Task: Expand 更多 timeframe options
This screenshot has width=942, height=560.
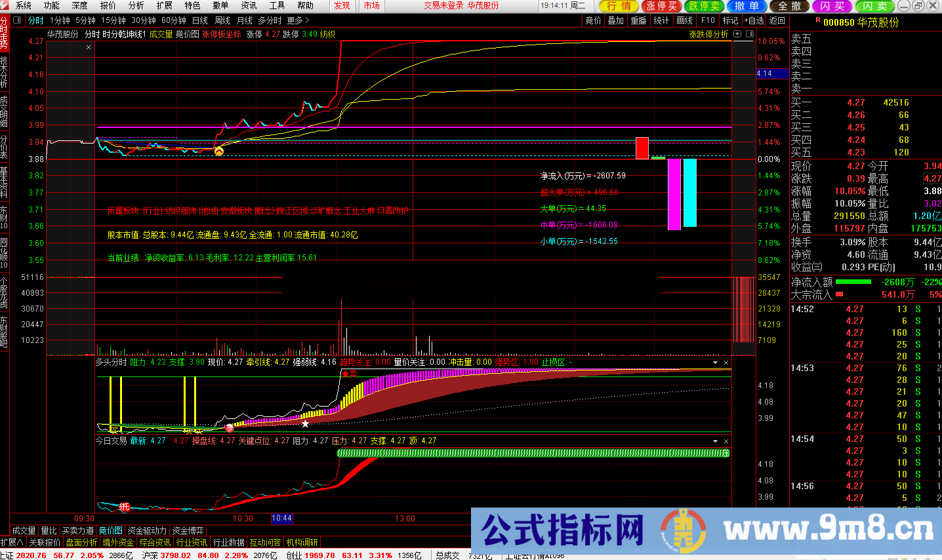Action: tap(298, 20)
